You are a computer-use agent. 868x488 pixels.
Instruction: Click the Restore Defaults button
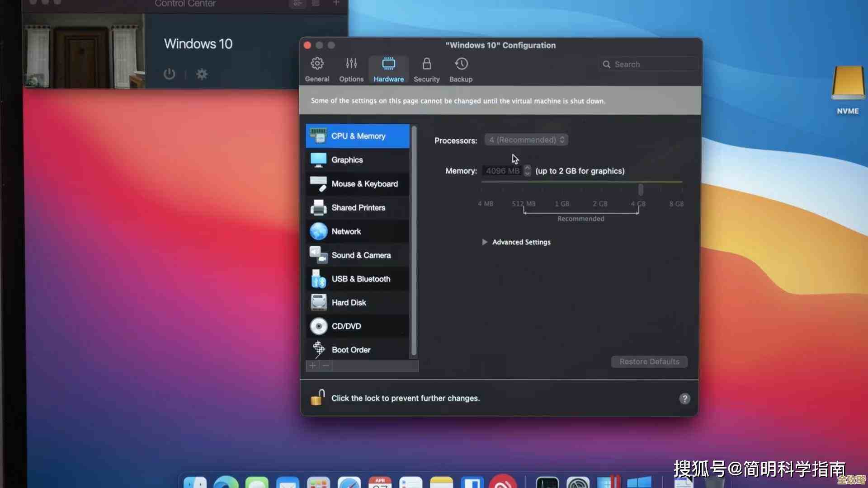[x=649, y=361]
